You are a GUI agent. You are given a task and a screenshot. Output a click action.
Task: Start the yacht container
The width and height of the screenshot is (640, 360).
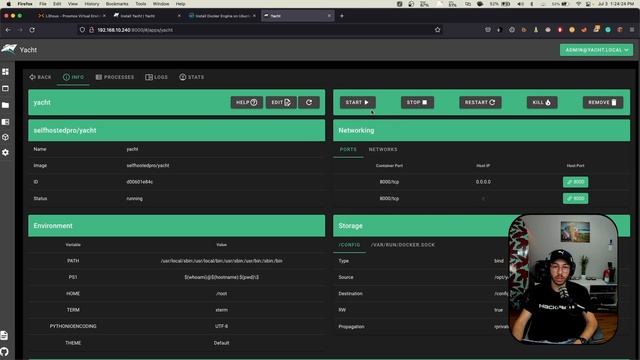(x=357, y=102)
